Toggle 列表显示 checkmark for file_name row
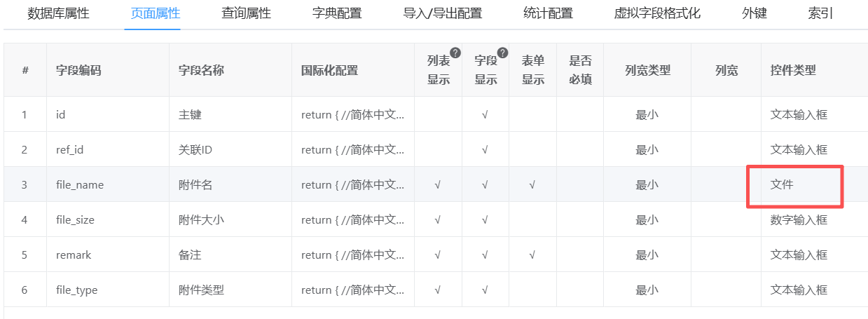Image resolution: width=868 pixels, height=319 pixels. (438, 185)
